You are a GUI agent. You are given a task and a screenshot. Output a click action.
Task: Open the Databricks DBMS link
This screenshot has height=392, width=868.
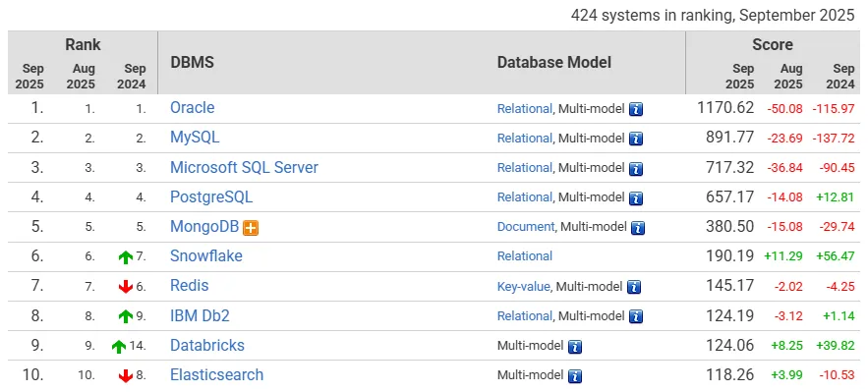click(x=207, y=345)
